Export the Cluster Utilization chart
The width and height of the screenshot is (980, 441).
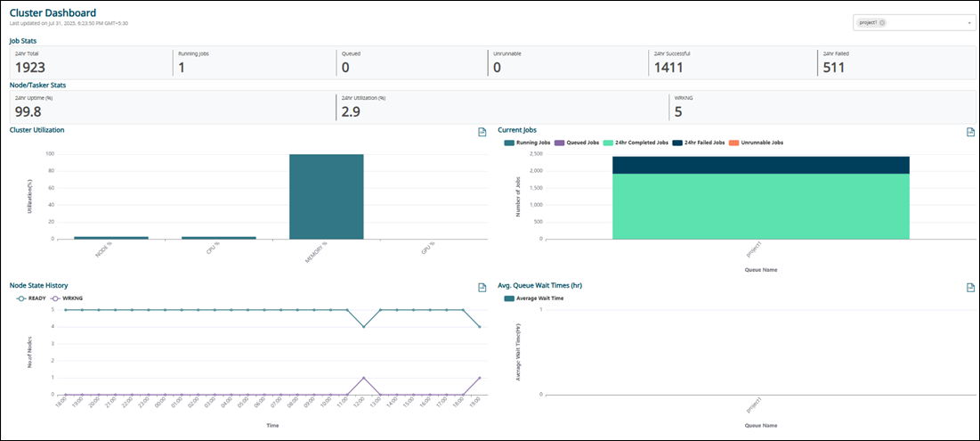[482, 132]
